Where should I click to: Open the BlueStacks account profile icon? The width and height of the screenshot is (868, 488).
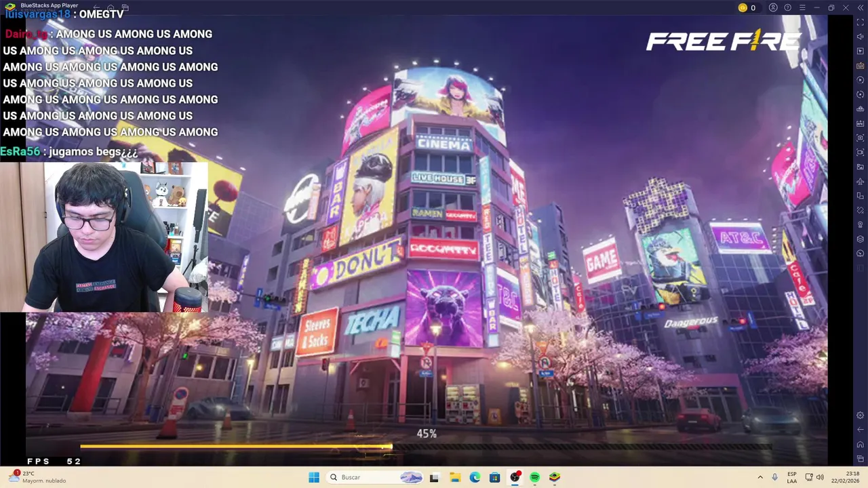pos(773,7)
